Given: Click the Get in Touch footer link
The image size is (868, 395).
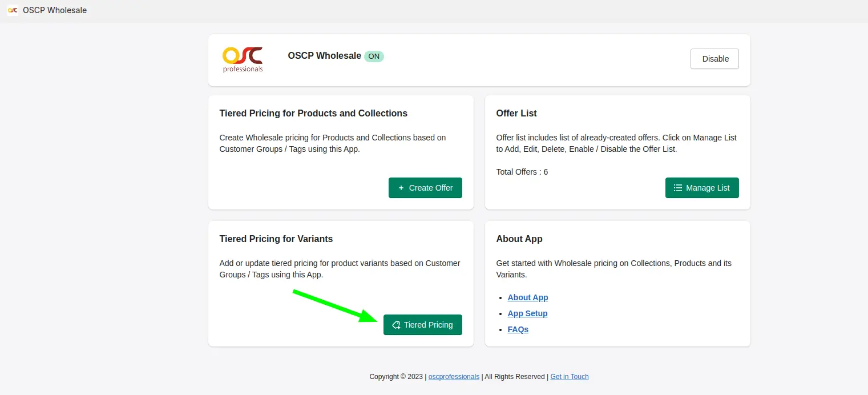Looking at the screenshot, I should point(570,377).
